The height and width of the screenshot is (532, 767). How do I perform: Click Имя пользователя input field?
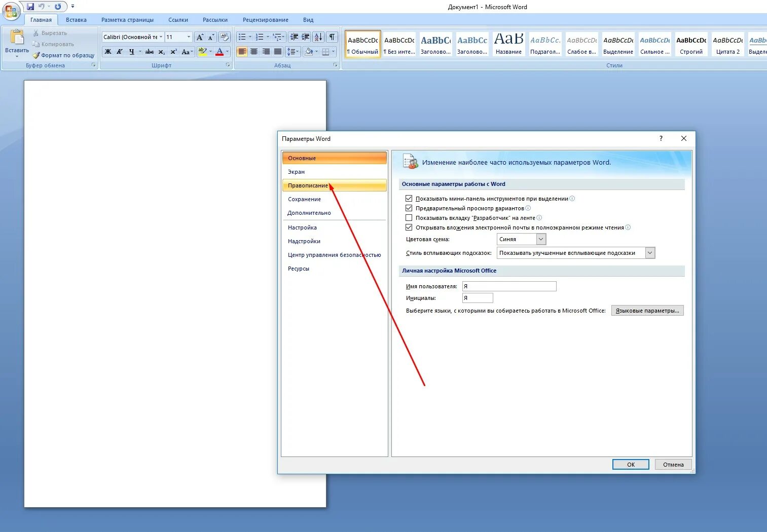[x=509, y=286]
